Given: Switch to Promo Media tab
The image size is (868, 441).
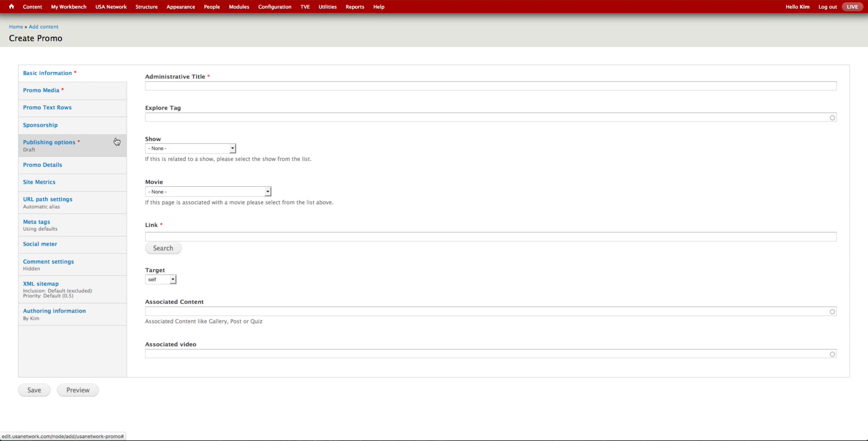Looking at the screenshot, I should [41, 90].
